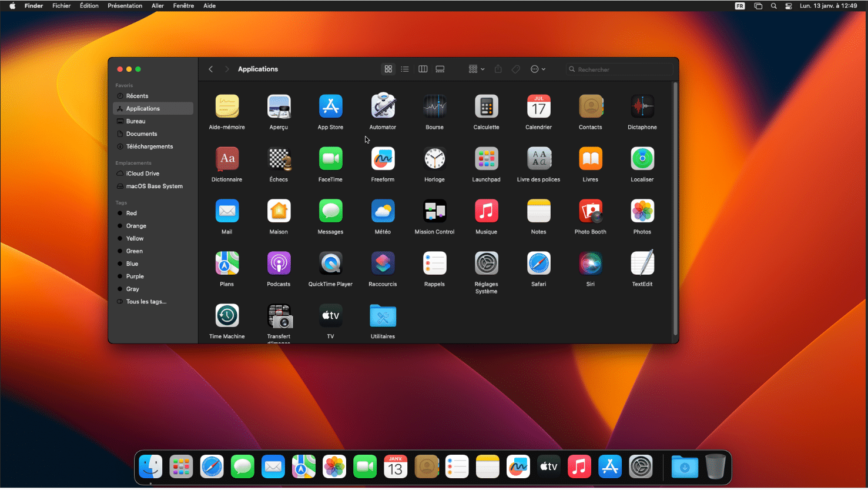
Task: Launch FaceTime from Applications
Action: (x=330, y=158)
